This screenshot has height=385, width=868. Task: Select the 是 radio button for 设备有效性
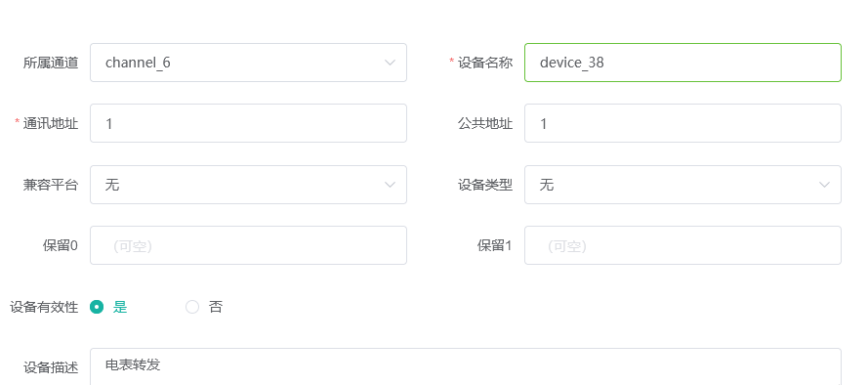point(97,307)
